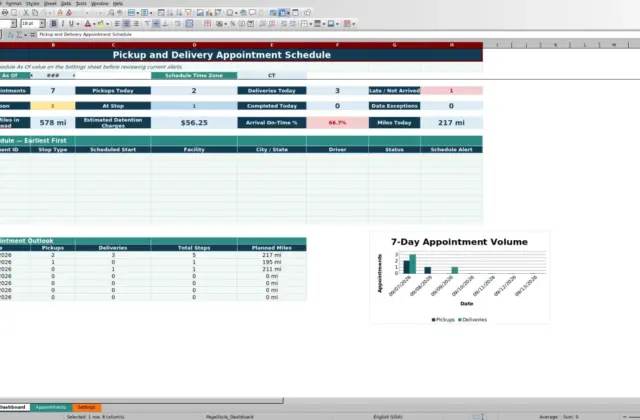Click the Align Top icon
Screen dimensions: 640x420
(147, 24)
